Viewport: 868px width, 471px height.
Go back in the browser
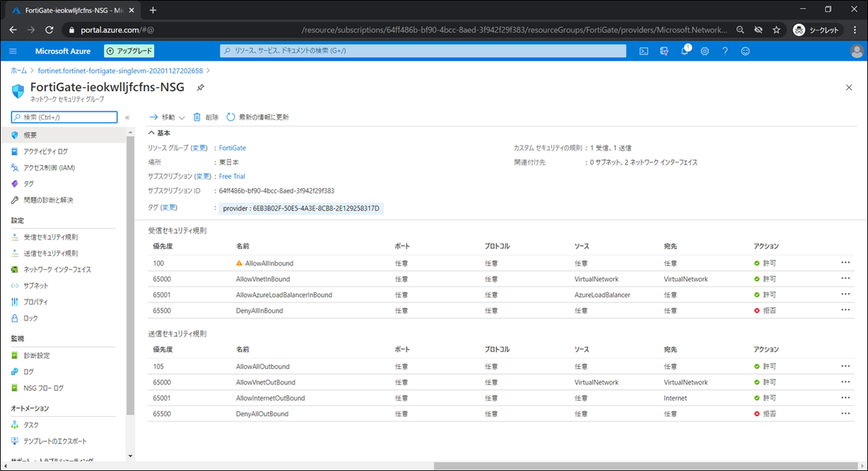click(13, 30)
